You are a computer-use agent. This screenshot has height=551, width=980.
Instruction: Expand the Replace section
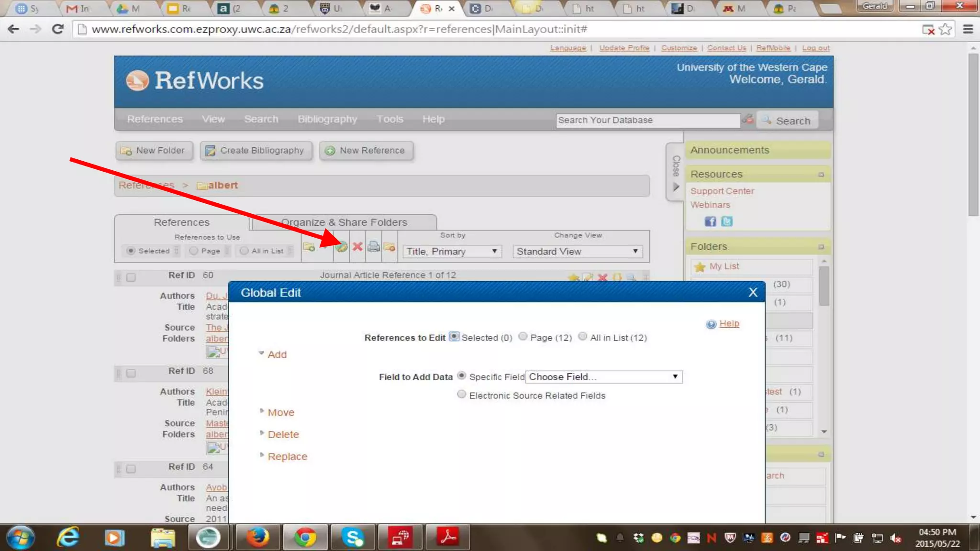coord(287,456)
